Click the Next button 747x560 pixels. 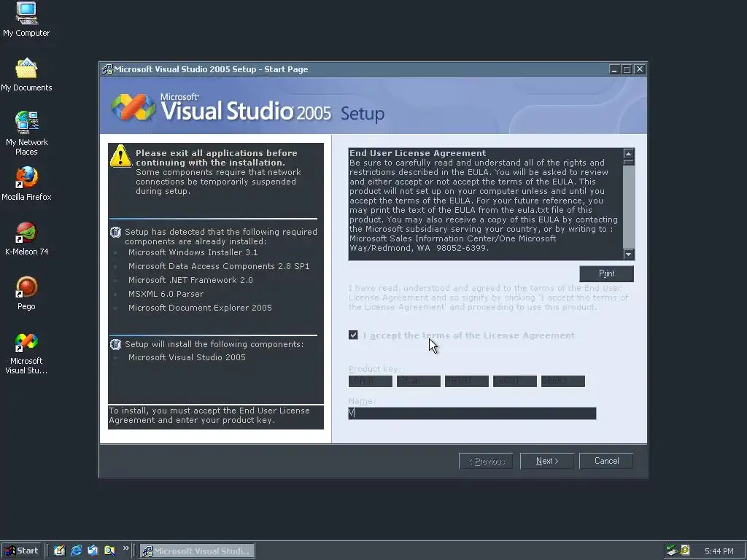click(x=547, y=461)
